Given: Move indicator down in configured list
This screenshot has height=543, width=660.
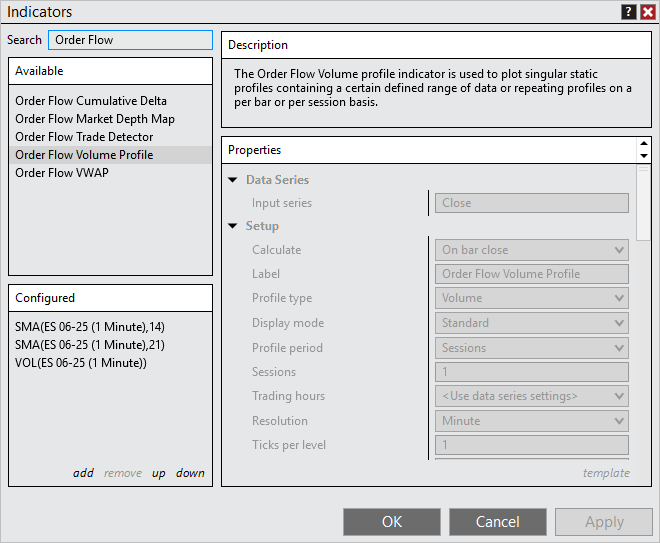Looking at the screenshot, I should (190, 473).
